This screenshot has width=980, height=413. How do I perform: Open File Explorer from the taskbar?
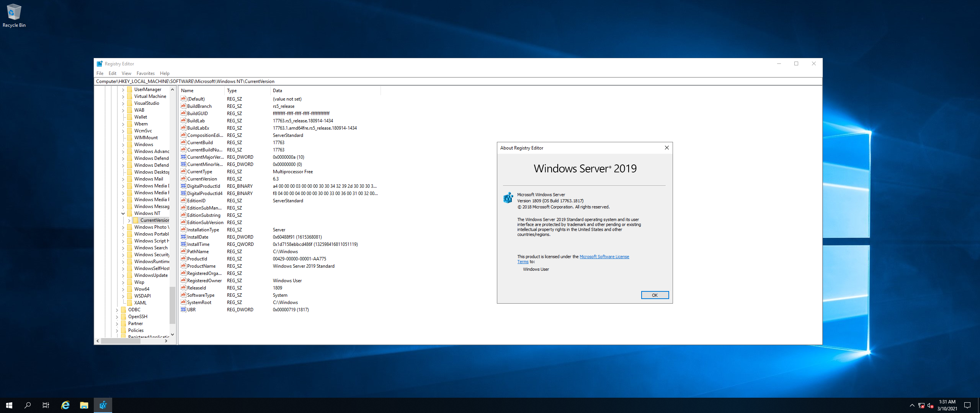pos(84,405)
